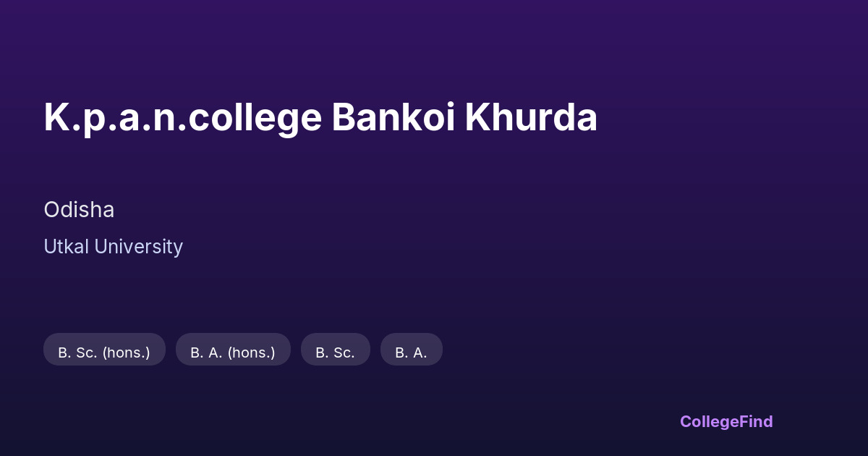The width and height of the screenshot is (868, 456).
Task: Open the B. A. course chip
Action: pos(411,352)
